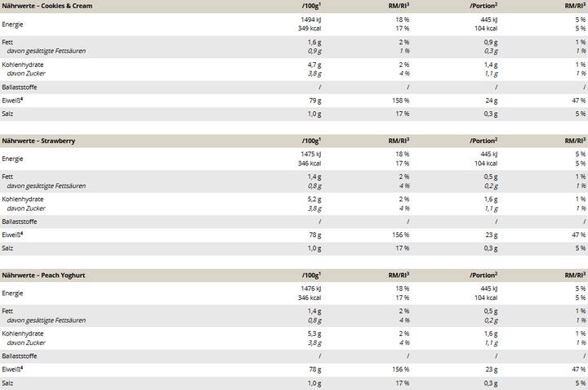588x390 pixels.
Task: Click the Fett 1,6 g value
Action: [x=314, y=43]
